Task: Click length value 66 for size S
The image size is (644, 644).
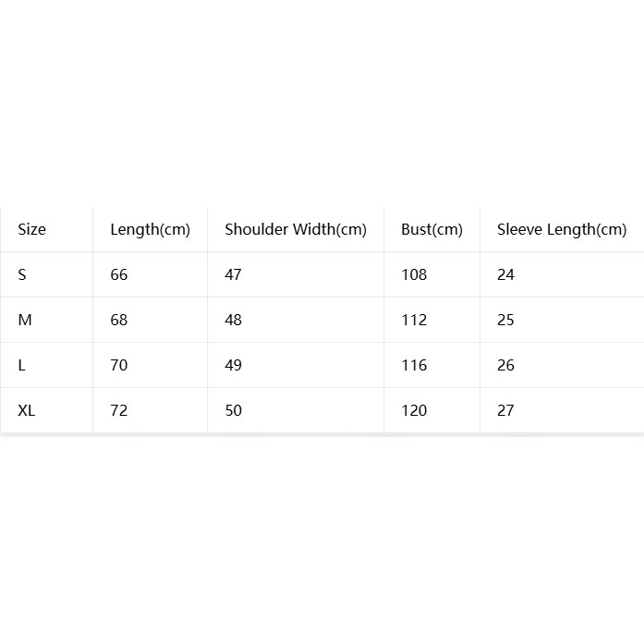Action: [118, 274]
